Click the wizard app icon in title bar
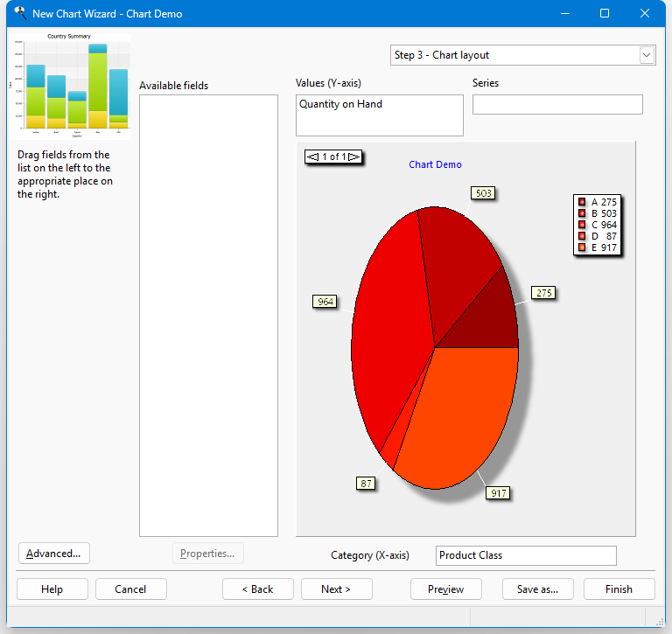Image resolution: width=672 pixels, height=634 pixels. pos(19,13)
